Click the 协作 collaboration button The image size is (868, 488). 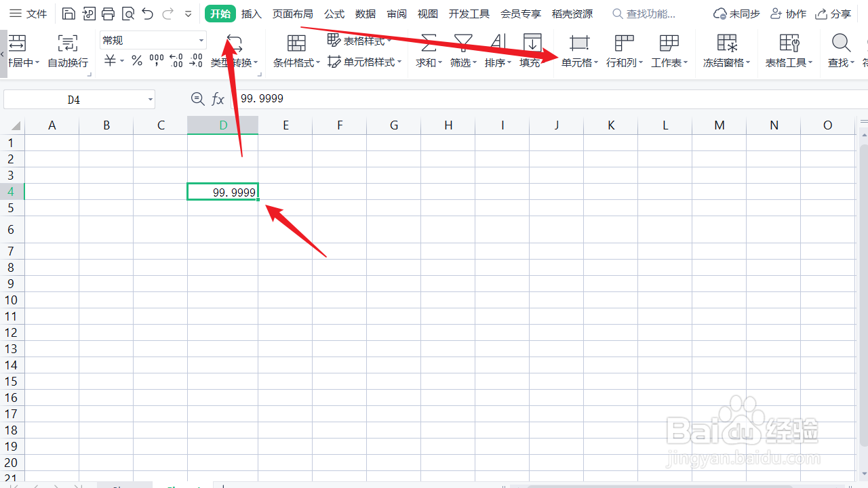pyautogui.click(x=788, y=14)
